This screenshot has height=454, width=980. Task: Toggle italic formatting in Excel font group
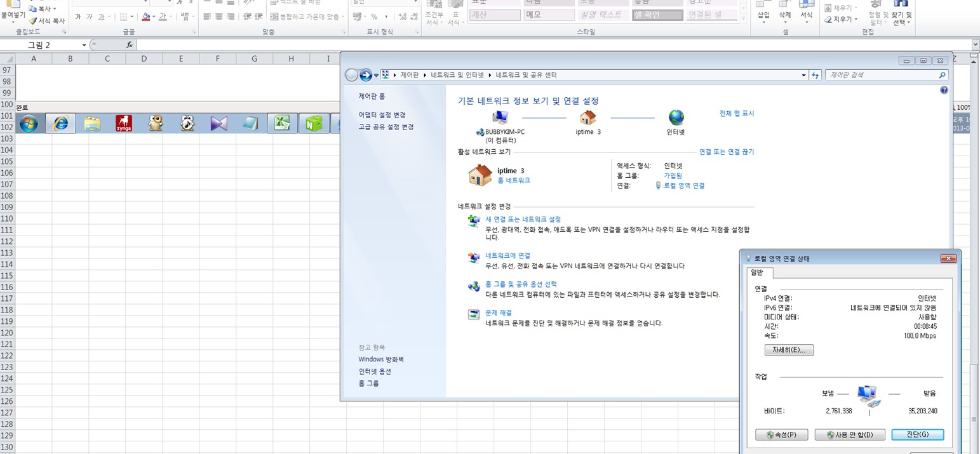90,17
